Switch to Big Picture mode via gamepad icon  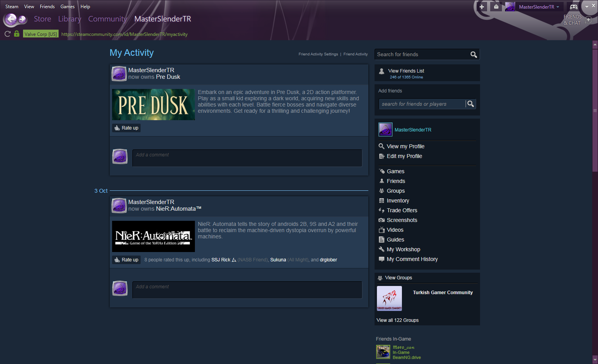point(574,7)
